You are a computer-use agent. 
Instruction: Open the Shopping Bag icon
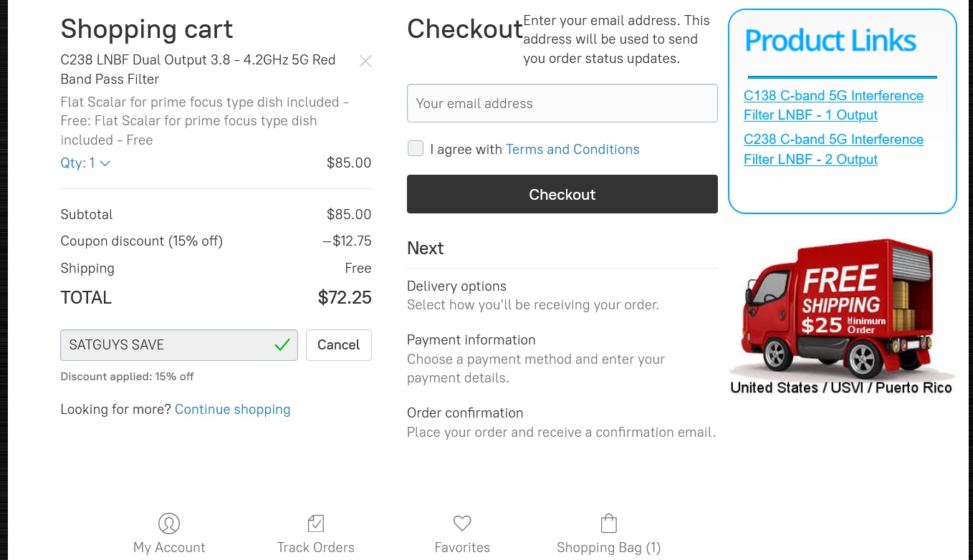tap(608, 523)
